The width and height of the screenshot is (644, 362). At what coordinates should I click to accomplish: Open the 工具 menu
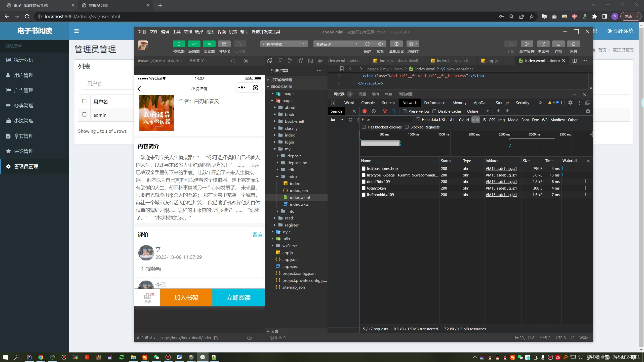(x=176, y=32)
